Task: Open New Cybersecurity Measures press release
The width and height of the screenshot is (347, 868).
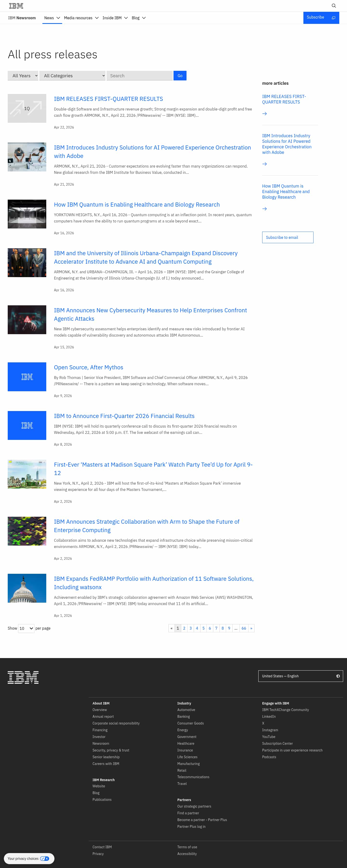Action: [x=150, y=314]
